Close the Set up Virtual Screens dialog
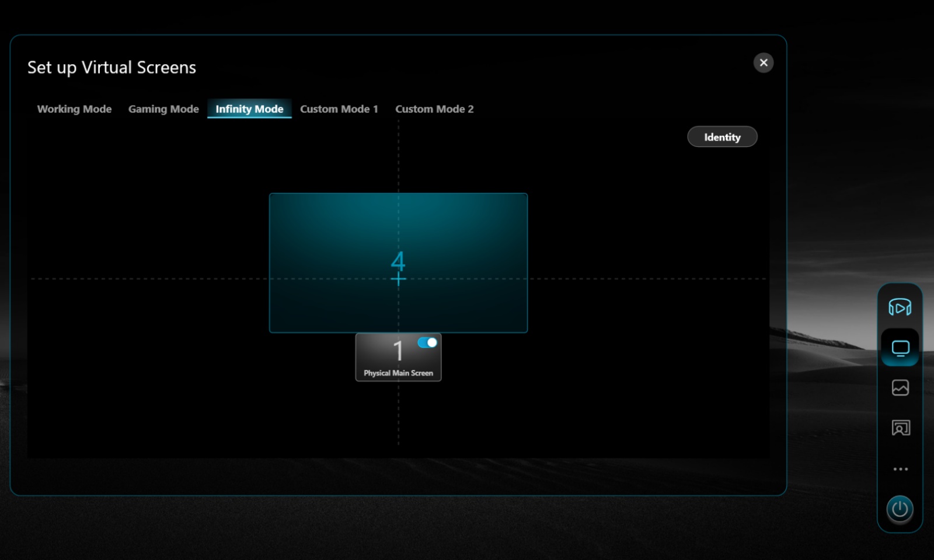 point(763,62)
